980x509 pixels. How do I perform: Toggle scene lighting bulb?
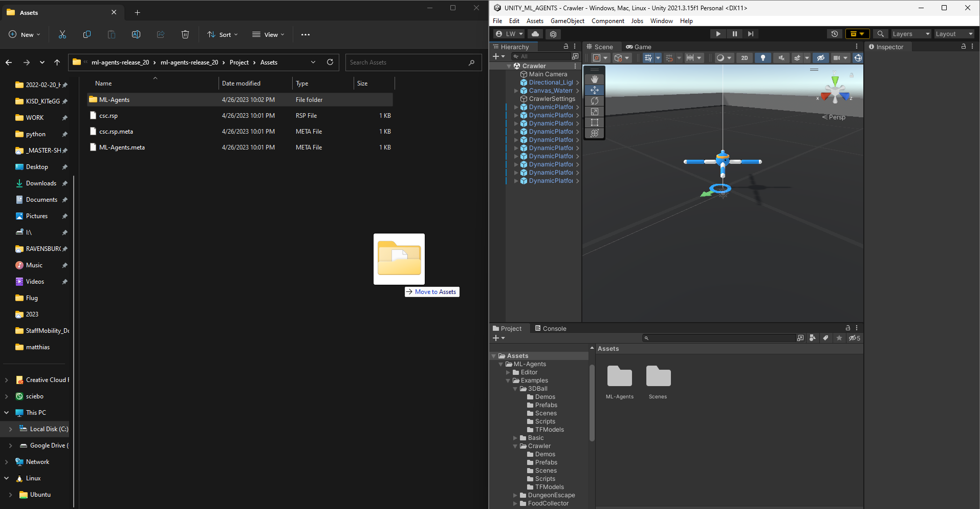click(x=763, y=58)
